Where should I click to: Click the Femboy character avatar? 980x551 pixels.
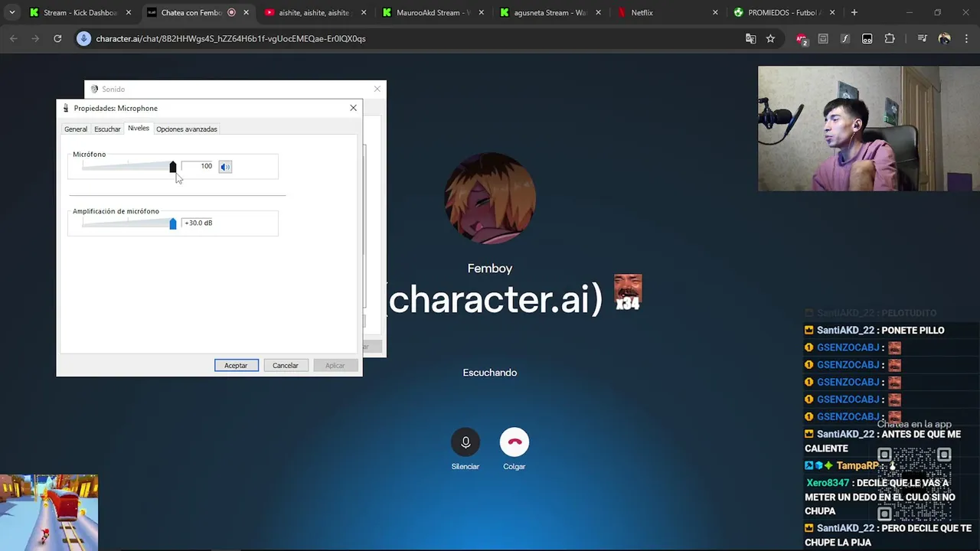pyautogui.click(x=490, y=198)
